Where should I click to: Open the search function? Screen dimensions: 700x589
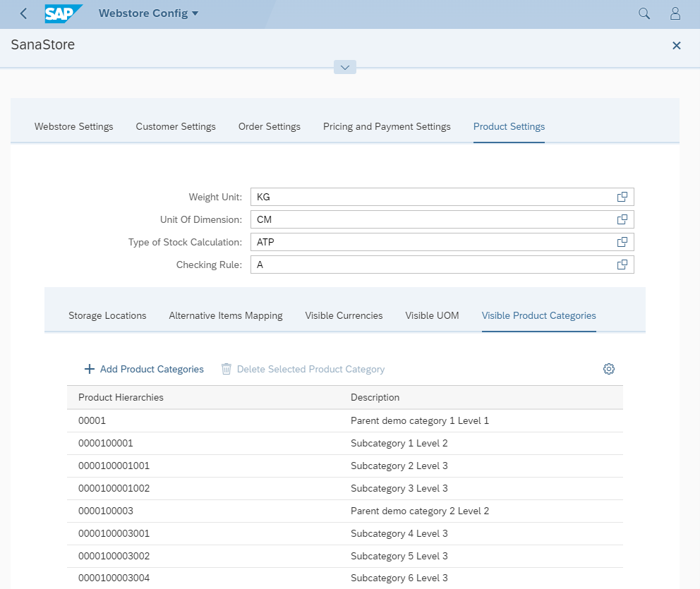[x=643, y=13]
